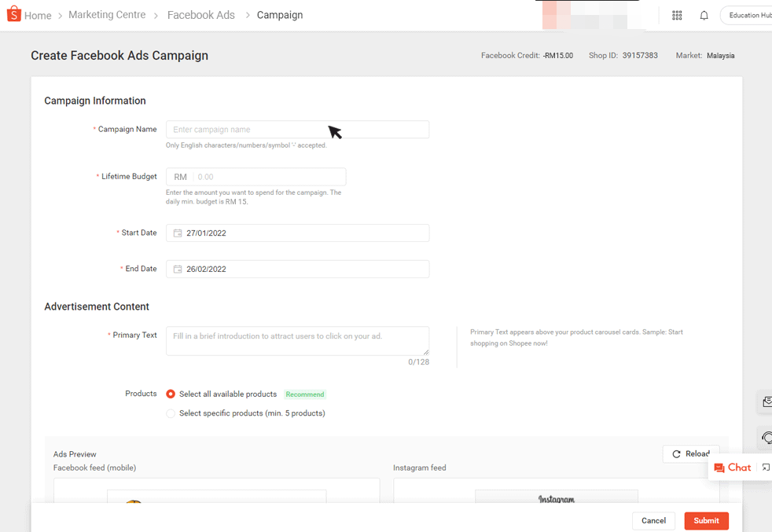Open the apps grid menu
772x532 pixels.
pos(677,16)
